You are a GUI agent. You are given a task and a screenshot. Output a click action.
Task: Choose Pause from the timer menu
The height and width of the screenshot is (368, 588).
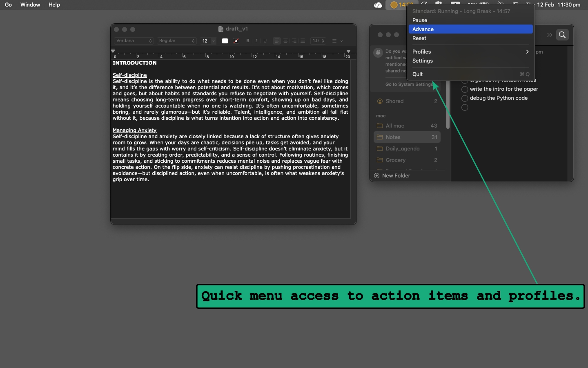click(x=420, y=20)
